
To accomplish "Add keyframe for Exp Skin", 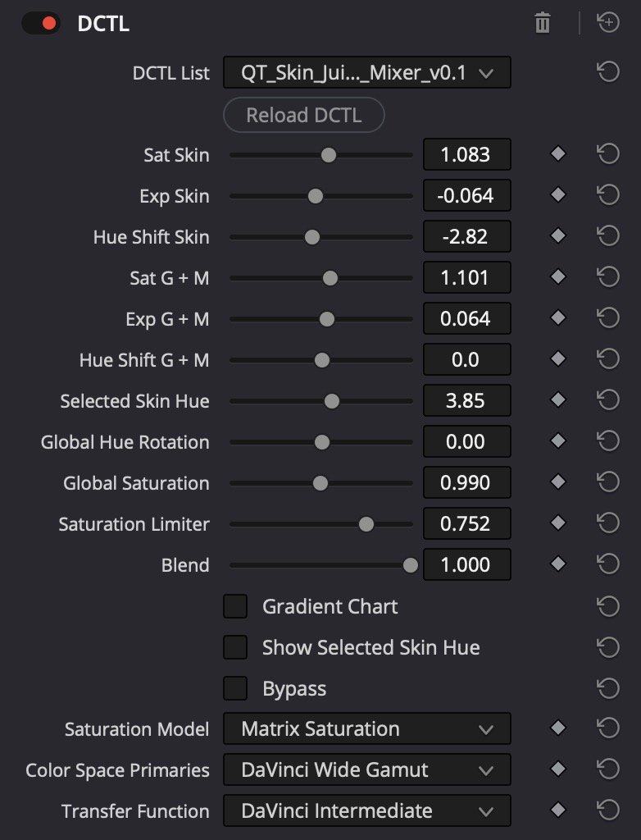I will 558,195.
